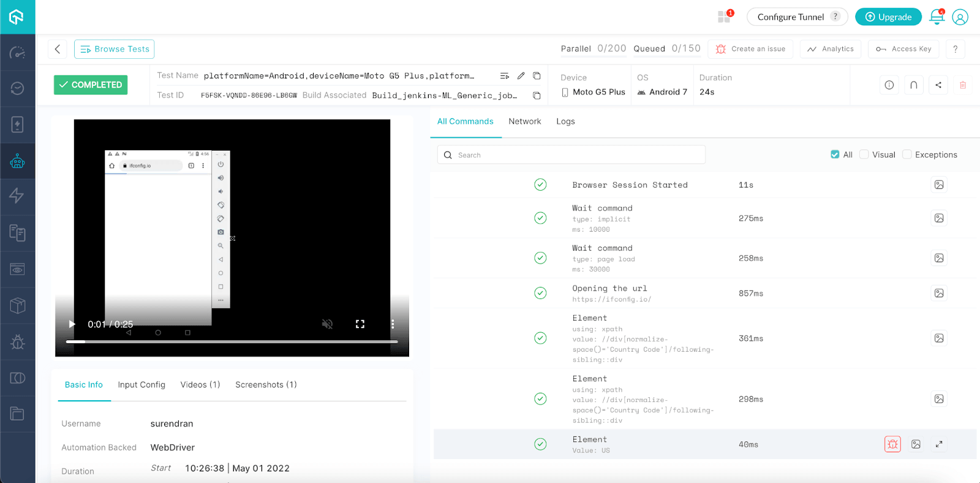This screenshot has width=980, height=483.
Task: Click the Browse Tests button
Action: click(x=115, y=49)
